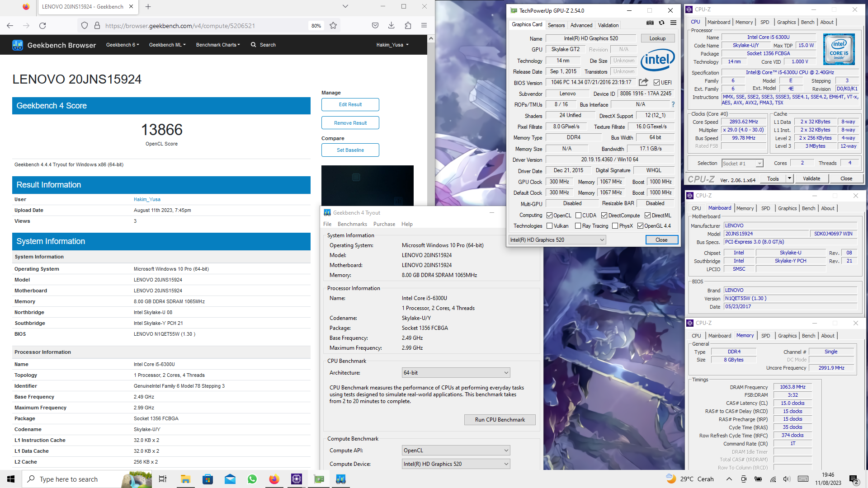This screenshot has height=488, width=868.
Task: Open the Benchmarks menu in Geekbench Tryout
Action: [x=352, y=224]
